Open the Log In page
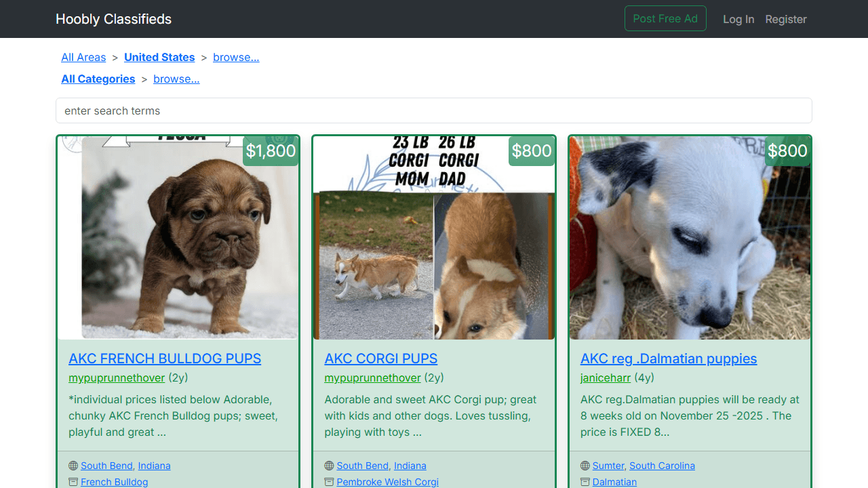 coord(738,19)
